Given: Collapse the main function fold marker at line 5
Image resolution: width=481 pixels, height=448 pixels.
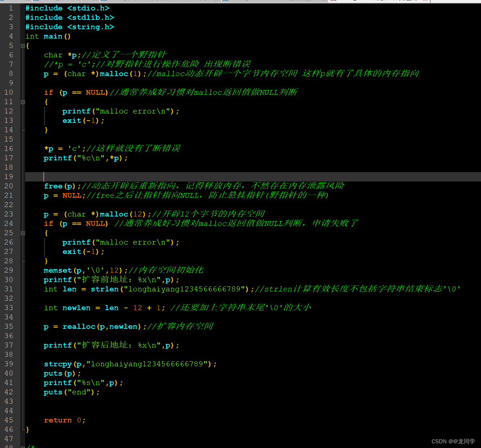Looking at the screenshot, I should pos(23,46).
